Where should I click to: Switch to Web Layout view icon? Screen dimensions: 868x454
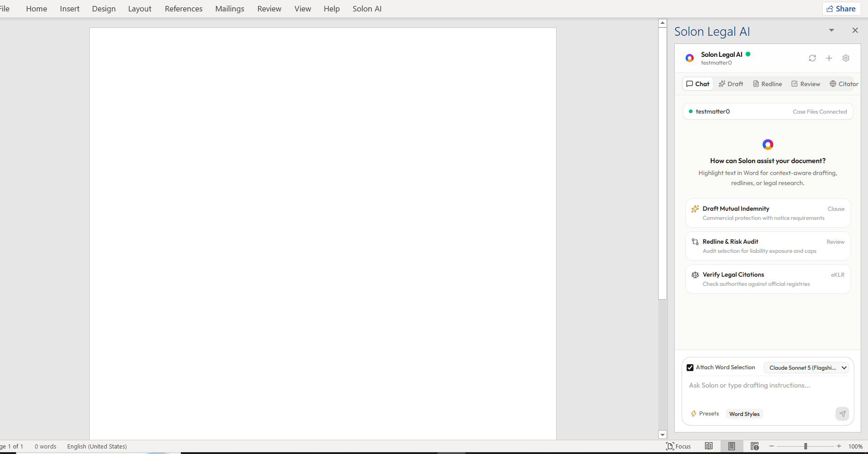pyautogui.click(x=755, y=446)
